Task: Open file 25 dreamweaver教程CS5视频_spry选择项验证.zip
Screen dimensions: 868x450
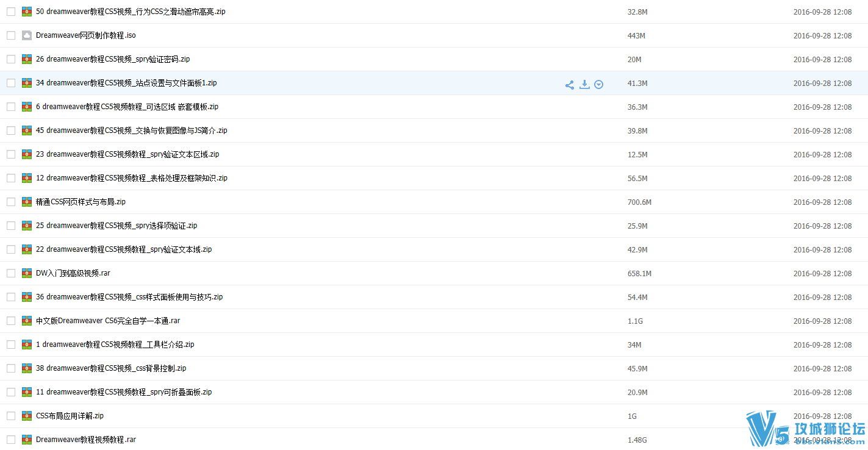Action: point(117,226)
